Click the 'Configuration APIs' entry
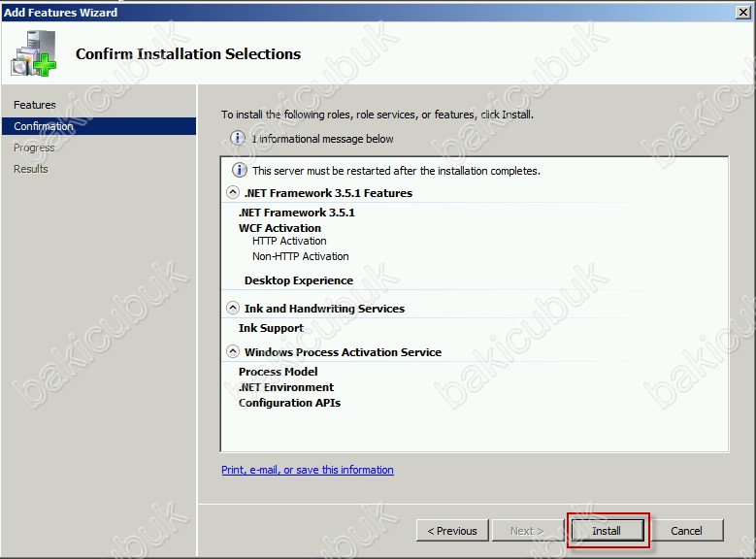This screenshot has width=756, height=559. (x=289, y=403)
